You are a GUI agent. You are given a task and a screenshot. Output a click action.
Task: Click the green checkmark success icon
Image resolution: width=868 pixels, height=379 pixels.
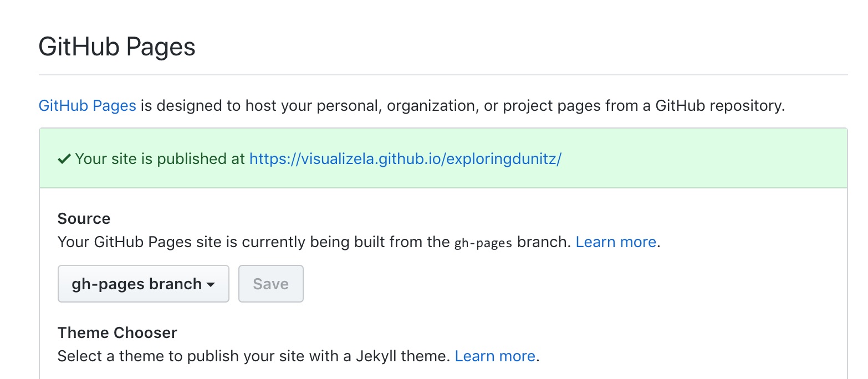pos(64,159)
